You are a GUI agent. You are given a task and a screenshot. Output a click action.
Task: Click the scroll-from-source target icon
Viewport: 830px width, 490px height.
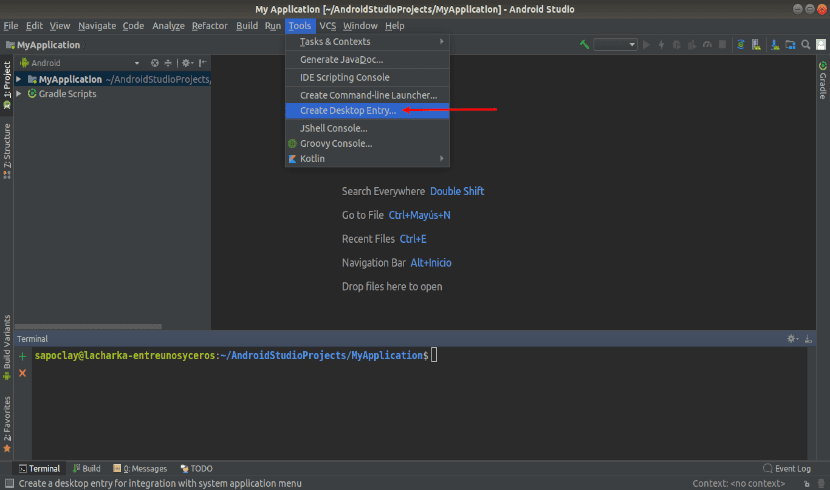(x=155, y=63)
